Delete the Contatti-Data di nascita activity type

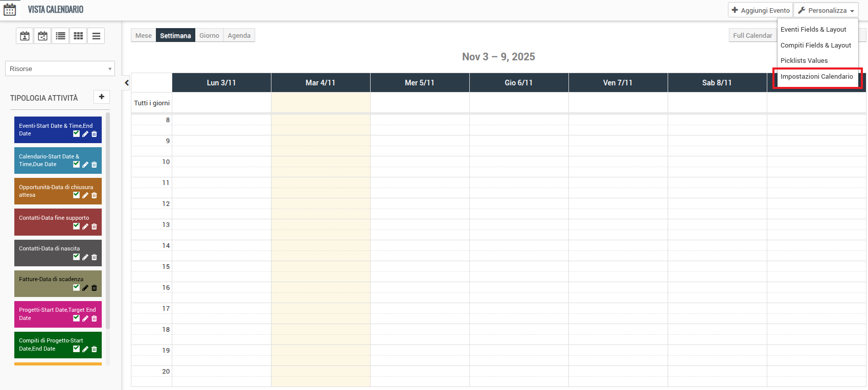pyautogui.click(x=94, y=257)
